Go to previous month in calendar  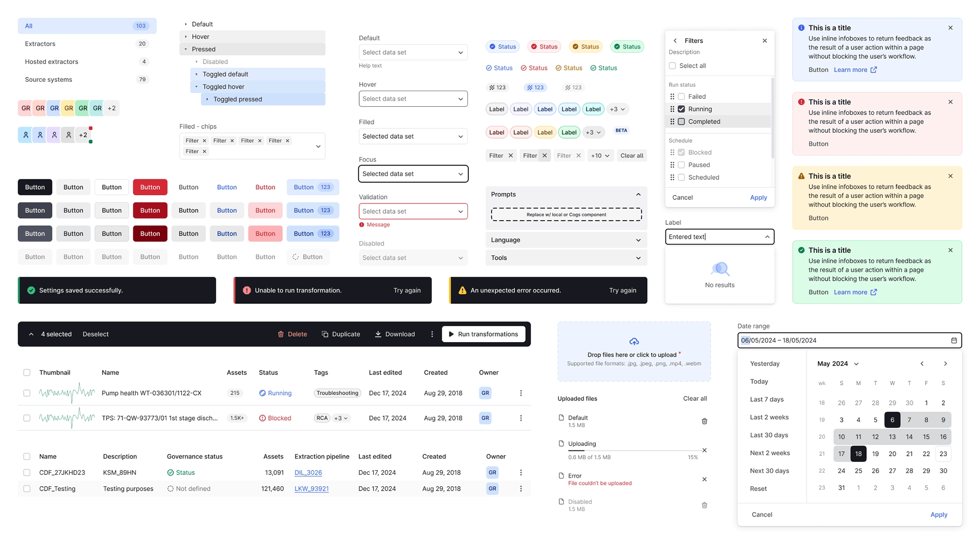click(x=922, y=364)
